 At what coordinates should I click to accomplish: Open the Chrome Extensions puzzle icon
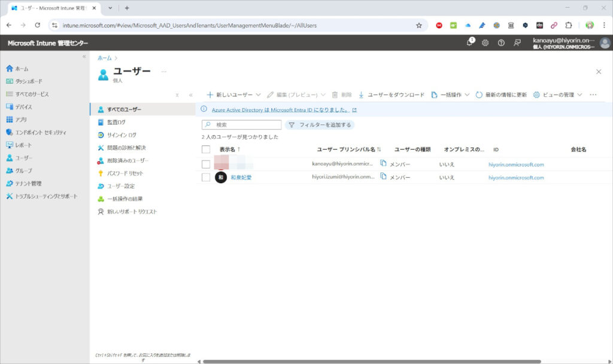tap(569, 25)
